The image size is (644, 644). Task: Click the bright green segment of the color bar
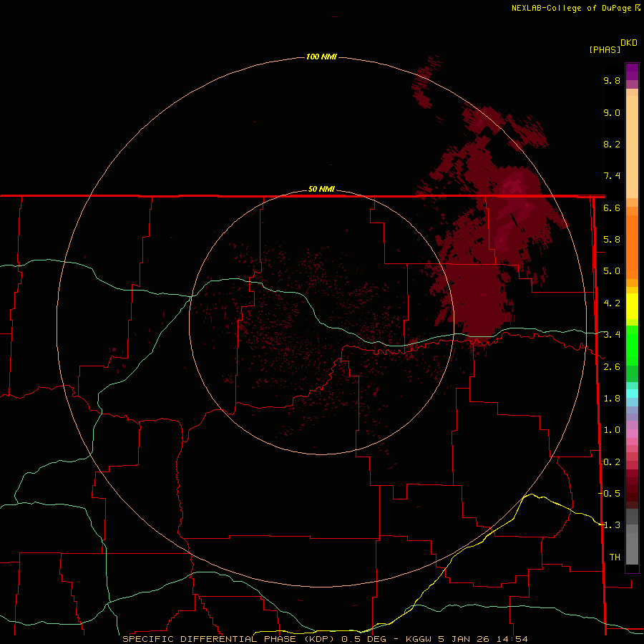(x=632, y=345)
